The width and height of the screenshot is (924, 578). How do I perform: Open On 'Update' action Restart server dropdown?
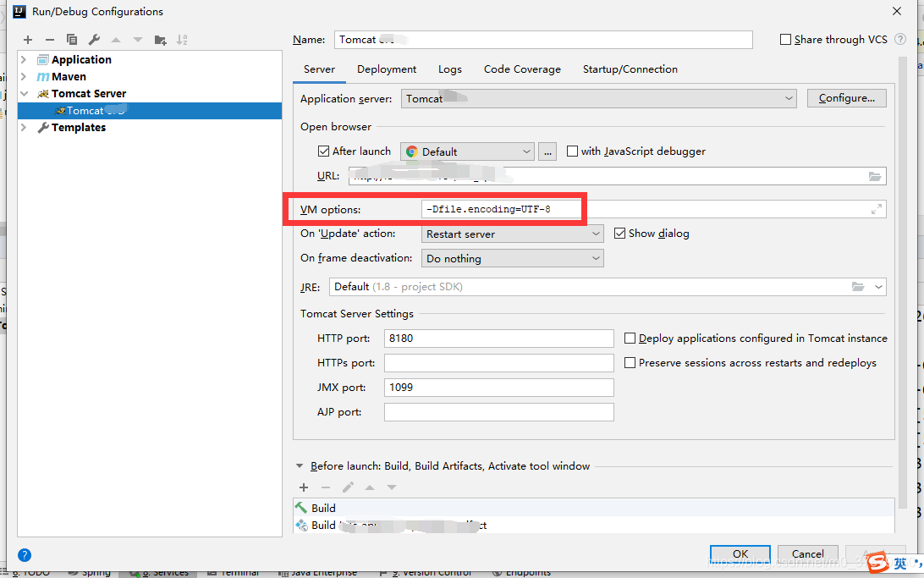click(x=512, y=234)
